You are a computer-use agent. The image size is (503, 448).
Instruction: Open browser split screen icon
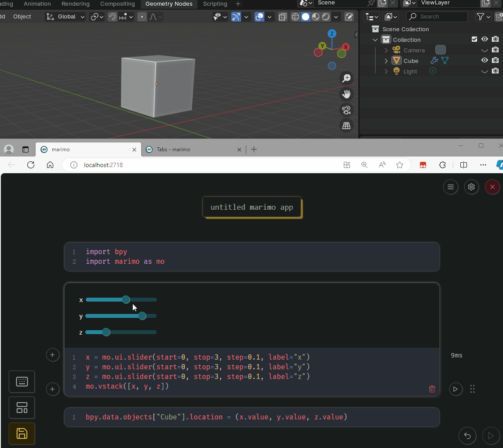coord(463,165)
